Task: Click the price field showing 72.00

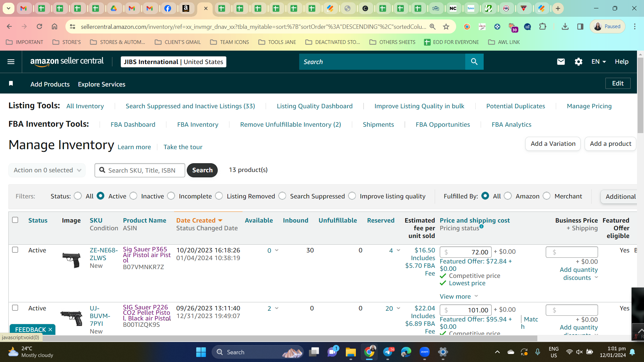Action: 466,252
